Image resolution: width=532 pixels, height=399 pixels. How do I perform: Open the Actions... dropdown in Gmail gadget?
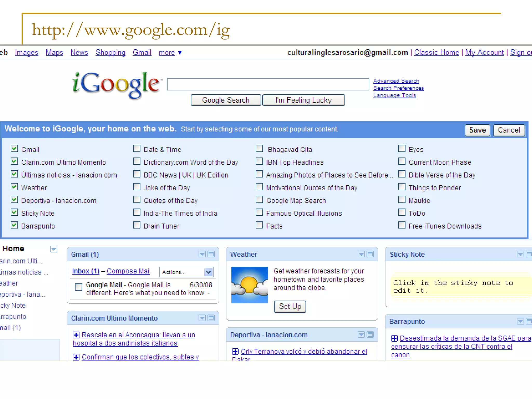pyautogui.click(x=186, y=272)
